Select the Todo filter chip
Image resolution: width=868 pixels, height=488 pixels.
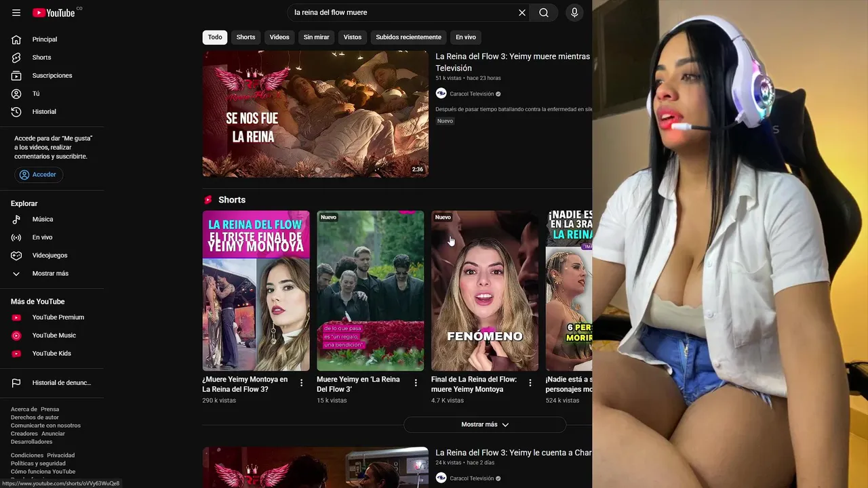point(215,37)
